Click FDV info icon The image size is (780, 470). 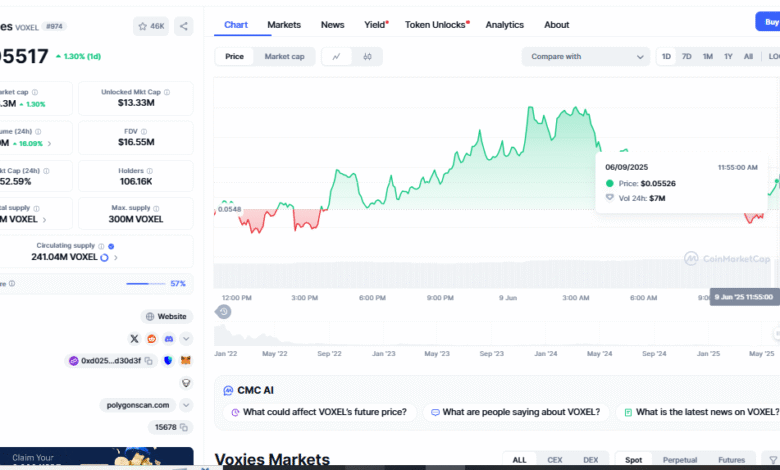(x=144, y=131)
